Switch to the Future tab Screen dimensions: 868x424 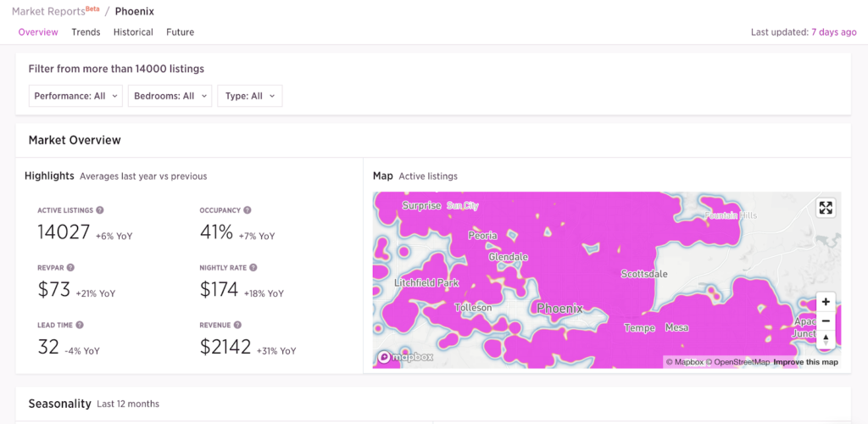[x=180, y=32]
